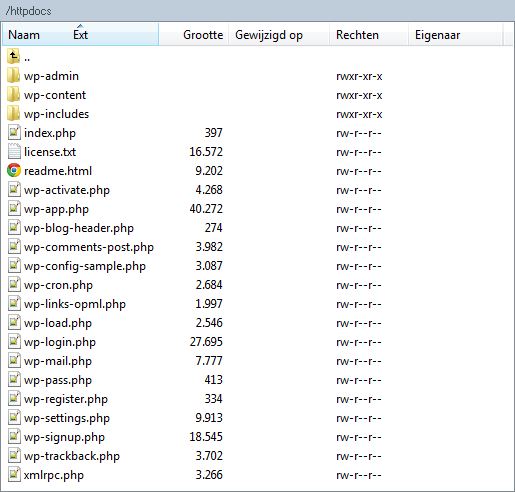
Task: Sort by the Ext column header
Action: pos(80,35)
